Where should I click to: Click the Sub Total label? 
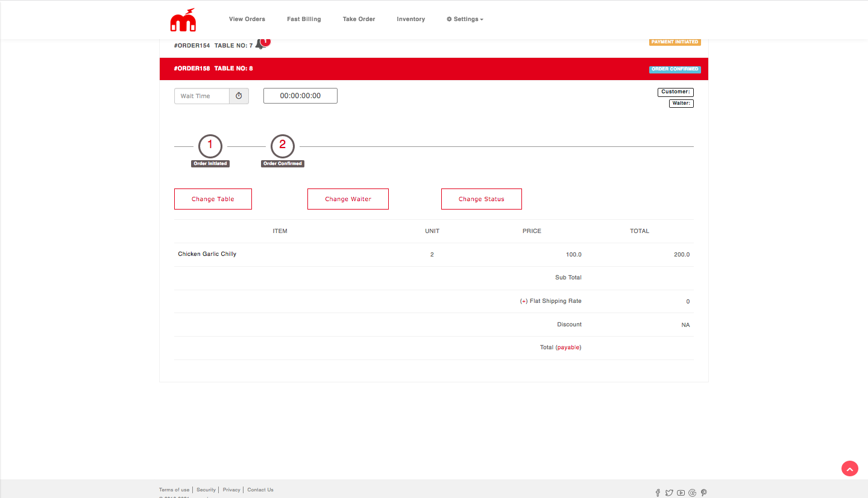(568, 278)
